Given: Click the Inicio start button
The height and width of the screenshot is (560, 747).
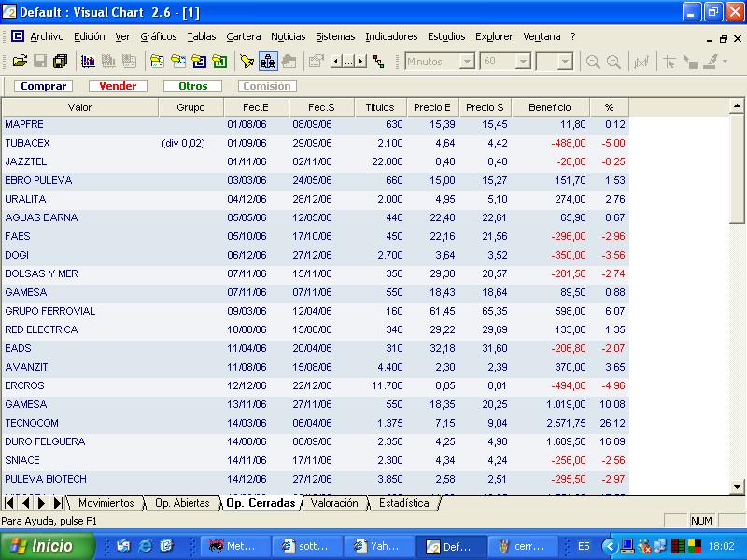Looking at the screenshot, I should pos(48,546).
